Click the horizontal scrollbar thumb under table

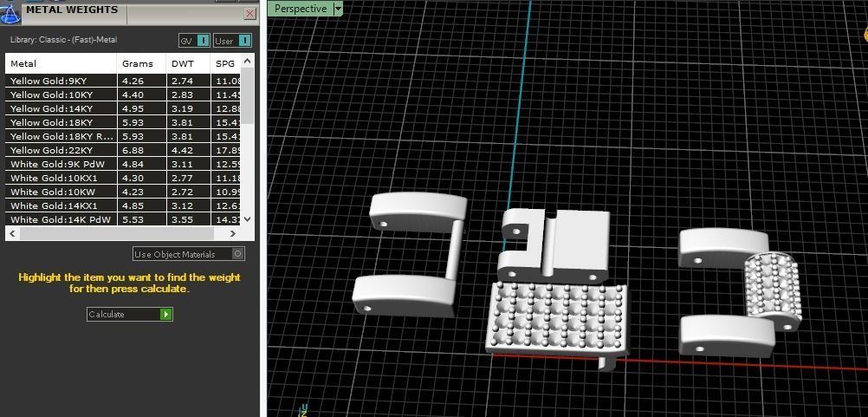(119, 234)
